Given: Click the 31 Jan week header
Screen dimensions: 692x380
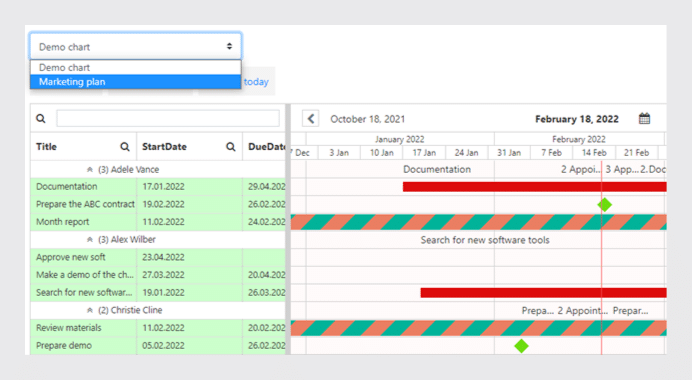Looking at the screenshot, I should click(x=509, y=153).
